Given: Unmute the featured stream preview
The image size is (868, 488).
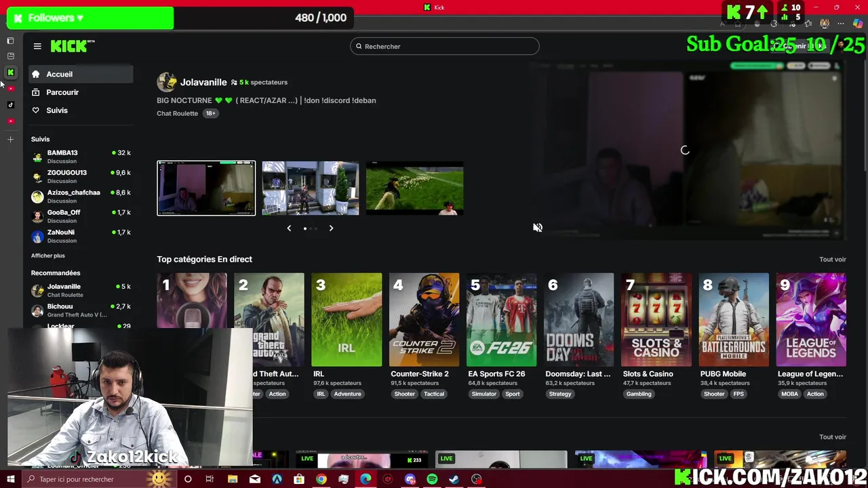Looking at the screenshot, I should click(x=538, y=228).
